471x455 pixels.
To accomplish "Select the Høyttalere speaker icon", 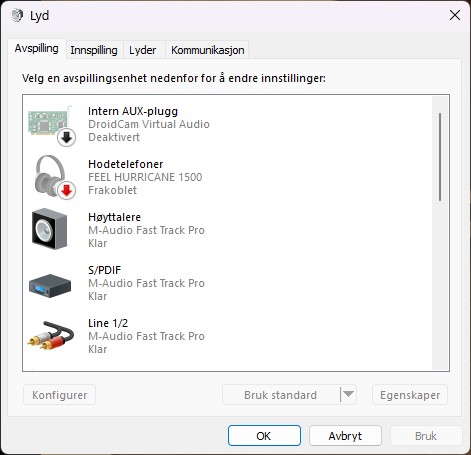I will pos(50,229).
